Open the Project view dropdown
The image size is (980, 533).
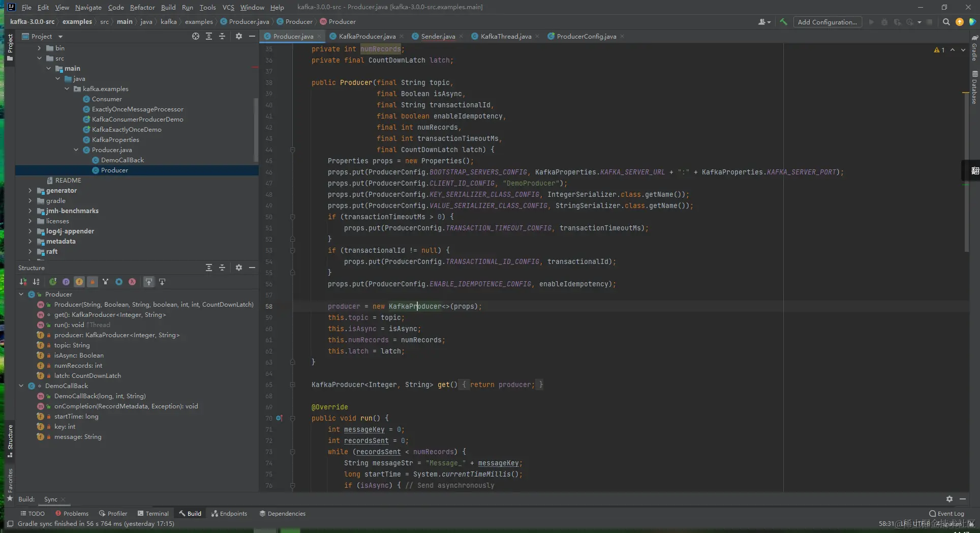tap(60, 37)
